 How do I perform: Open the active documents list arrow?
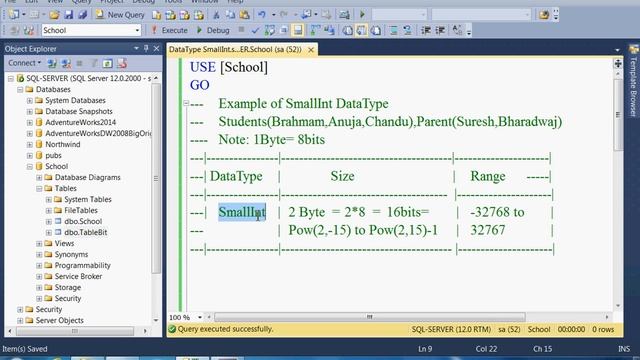(x=617, y=50)
